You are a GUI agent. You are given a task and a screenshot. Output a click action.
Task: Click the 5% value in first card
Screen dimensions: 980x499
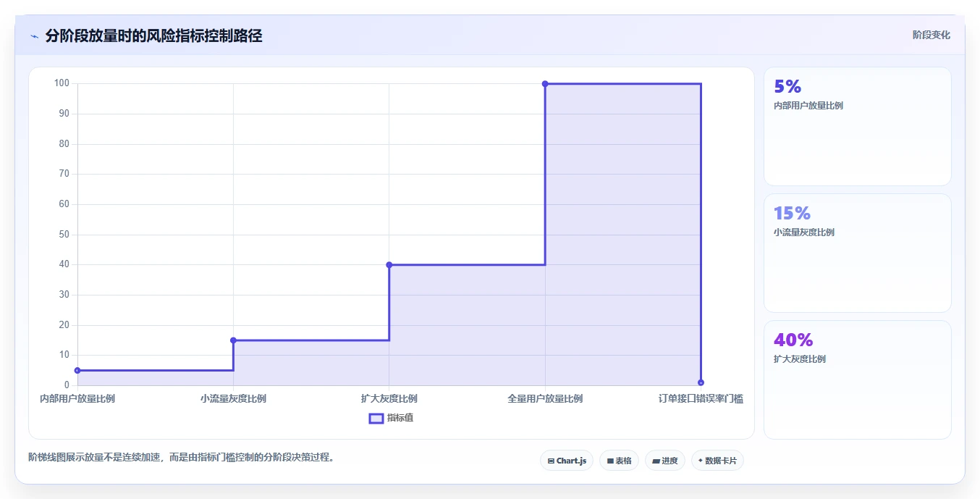[787, 87]
